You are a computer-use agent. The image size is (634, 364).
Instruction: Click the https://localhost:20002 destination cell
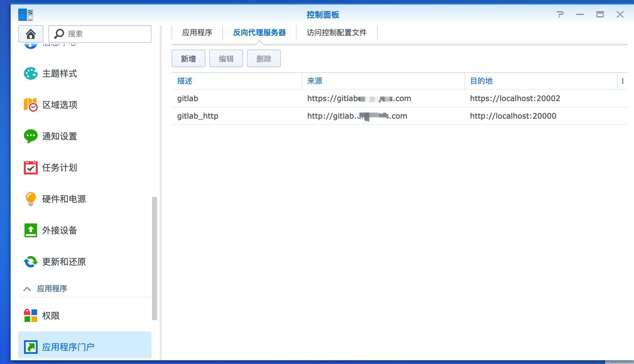point(515,99)
